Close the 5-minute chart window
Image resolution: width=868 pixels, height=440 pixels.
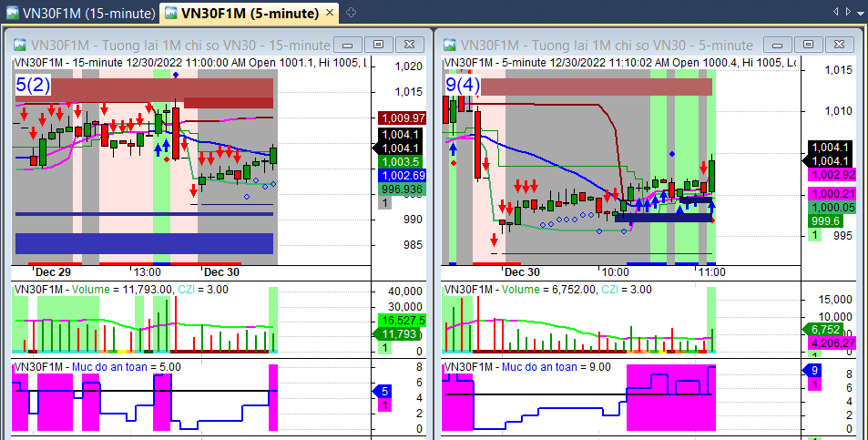[x=839, y=45]
